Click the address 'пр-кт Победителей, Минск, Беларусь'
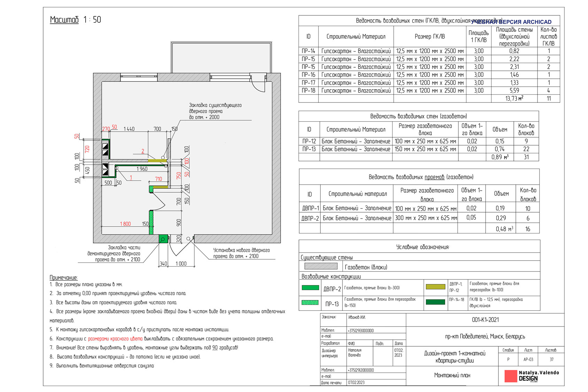The width and height of the screenshot is (588, 392). pos(485,337)
